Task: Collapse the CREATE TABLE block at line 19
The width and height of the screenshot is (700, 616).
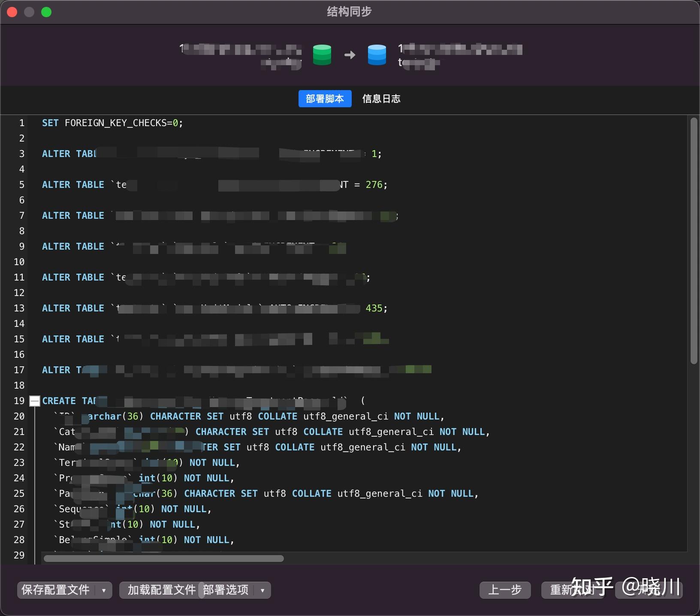Action: pyautogui.click(x=34, y=401)
